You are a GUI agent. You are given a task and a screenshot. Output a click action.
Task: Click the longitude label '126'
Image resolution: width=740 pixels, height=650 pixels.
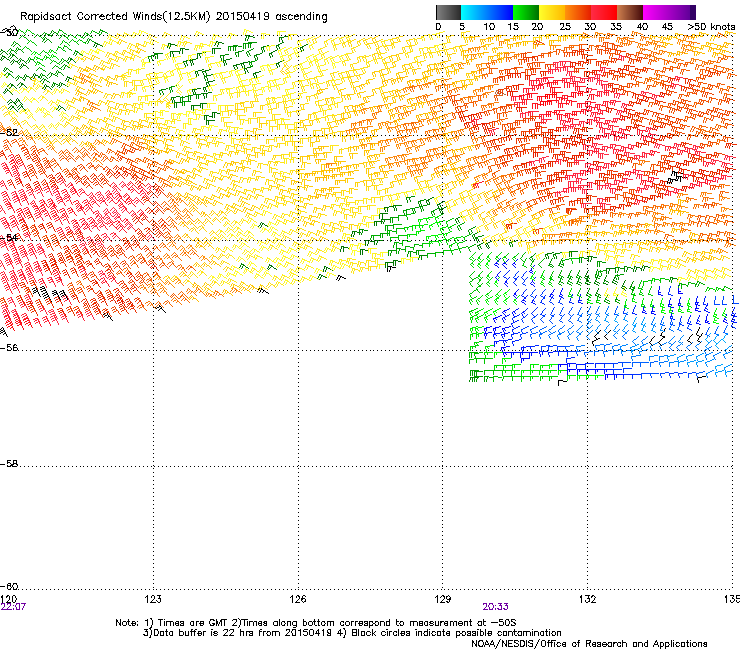(x=298, y=599)
